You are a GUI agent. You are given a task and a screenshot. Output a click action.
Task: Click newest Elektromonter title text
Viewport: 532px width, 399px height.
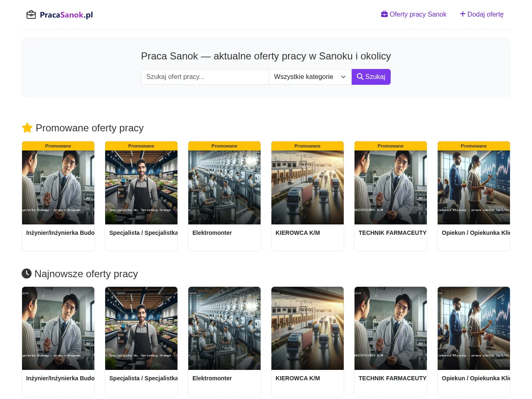[212, 378]
